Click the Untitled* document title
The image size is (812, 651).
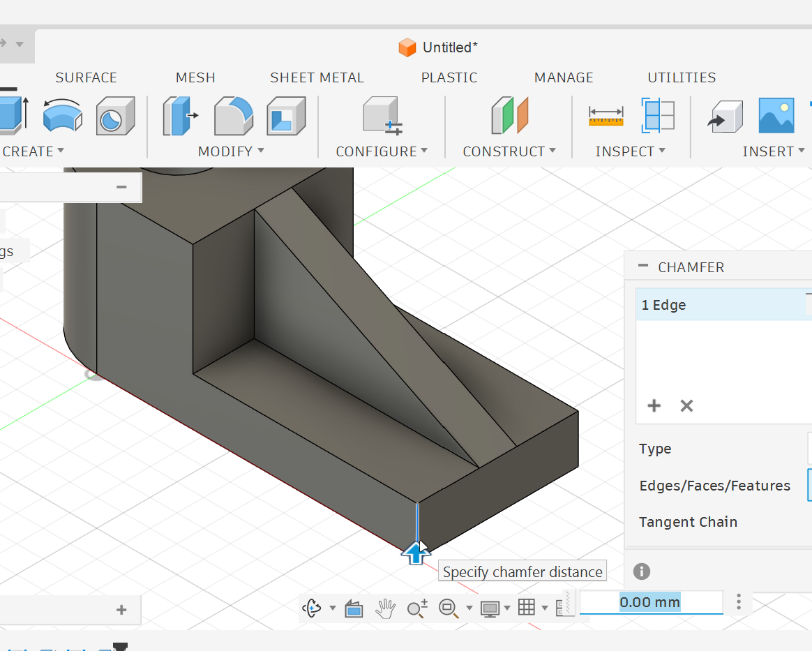[x=450, y=47]
